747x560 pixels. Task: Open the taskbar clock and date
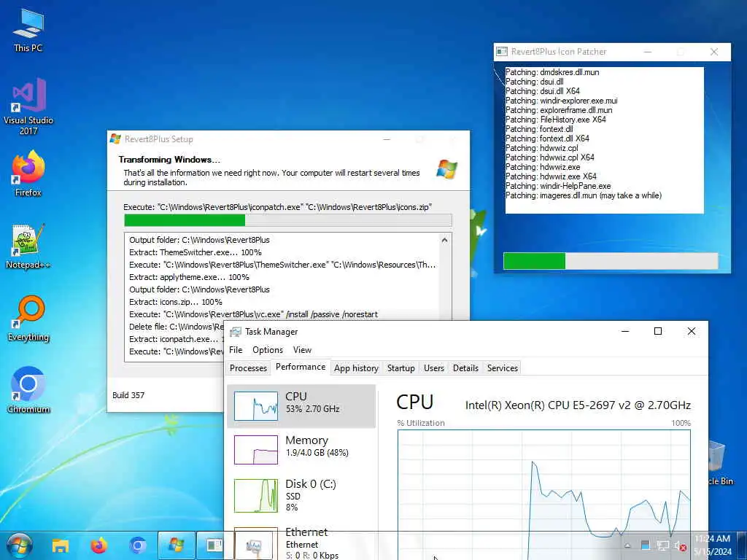712,545
